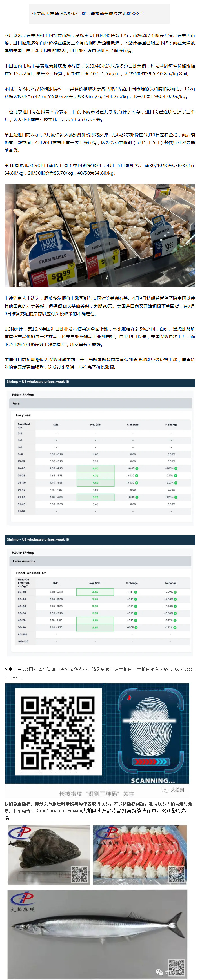Viewport: 202px width, 980px height.
Task: Click the green arrow beside +2.27% in 26-30 row
Action: (176, 482)
